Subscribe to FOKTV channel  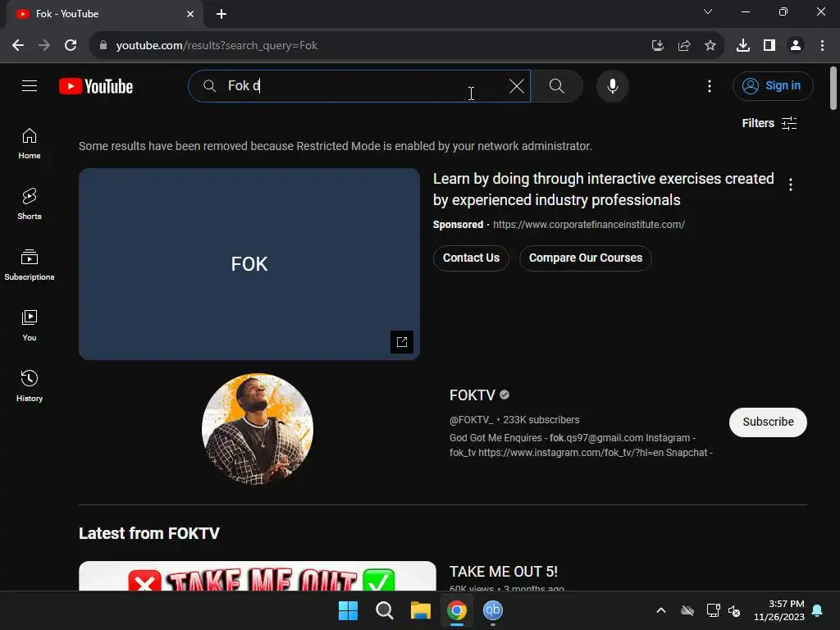tap(768, 422)
